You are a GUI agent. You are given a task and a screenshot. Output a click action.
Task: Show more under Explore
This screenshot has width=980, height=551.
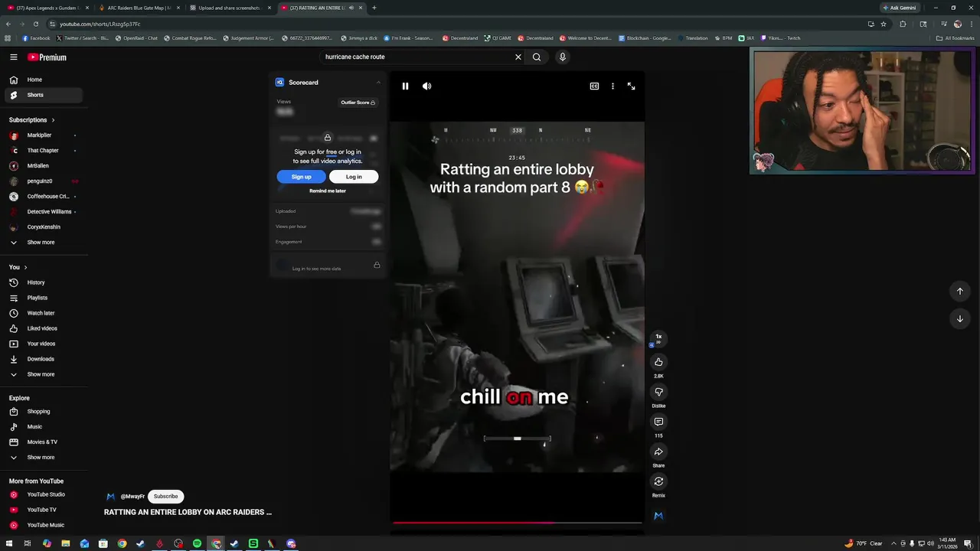[x=44, y=458]
